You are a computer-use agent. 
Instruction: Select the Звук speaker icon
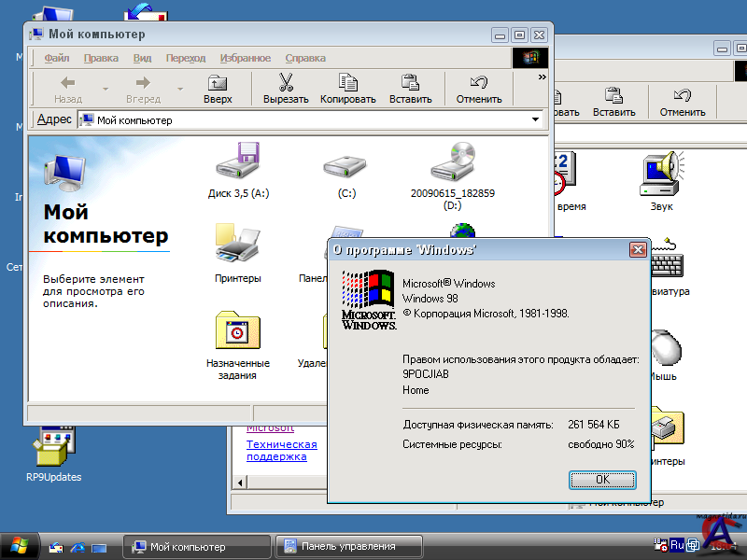coord(663,174)
